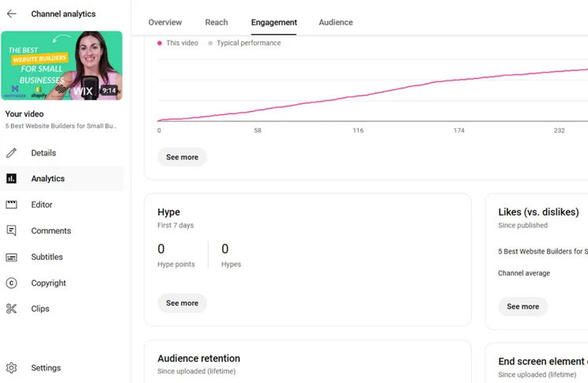Viewport: 588px width, 383px height.
Task: Click the Your video label
Action: click(x=24, y=114)
